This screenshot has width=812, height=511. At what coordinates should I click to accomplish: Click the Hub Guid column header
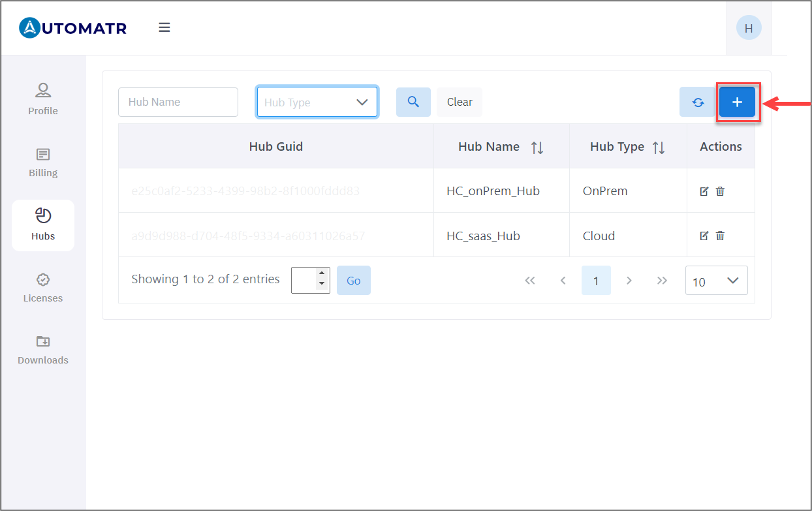click(x=276, y=147)
